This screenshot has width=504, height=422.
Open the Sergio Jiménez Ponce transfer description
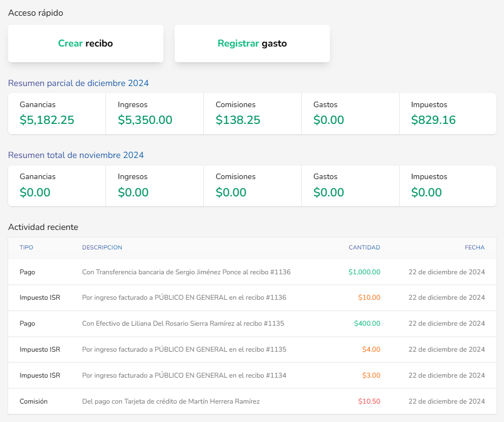187,272
